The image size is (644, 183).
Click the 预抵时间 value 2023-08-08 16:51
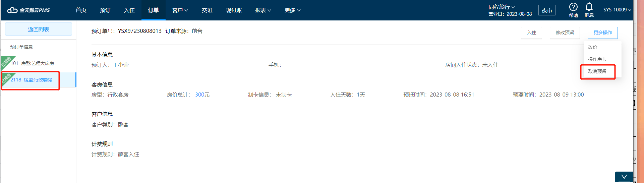(452, 95)
